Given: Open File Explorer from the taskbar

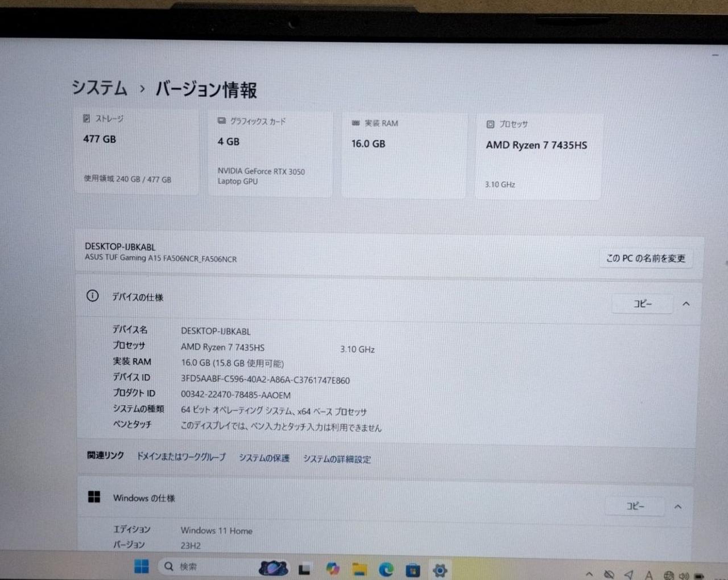Looking at the screenshot, I should (x=359, y=569).
